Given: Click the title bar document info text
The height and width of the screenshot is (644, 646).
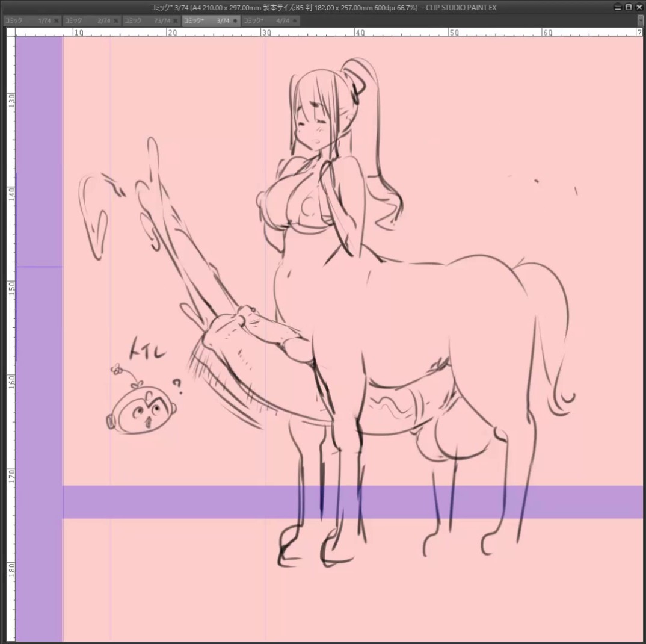Looking at the screenshot, I should pos(324,7).
